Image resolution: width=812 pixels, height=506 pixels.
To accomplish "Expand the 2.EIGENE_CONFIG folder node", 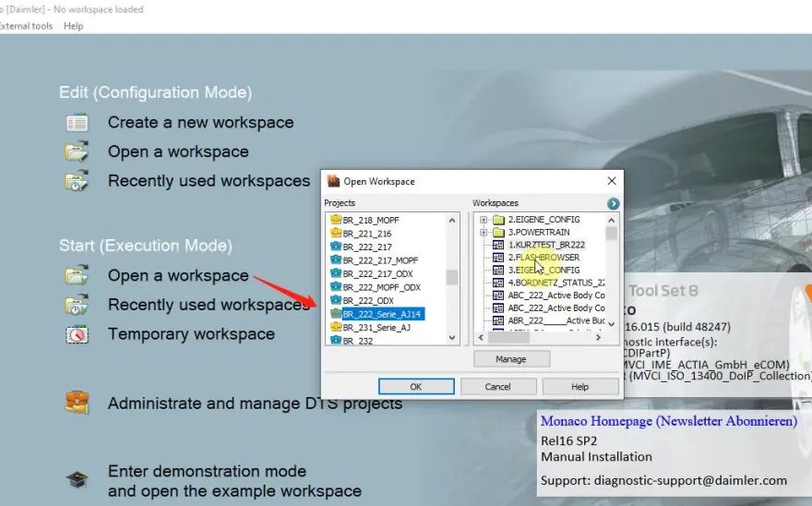I will 484,220.
